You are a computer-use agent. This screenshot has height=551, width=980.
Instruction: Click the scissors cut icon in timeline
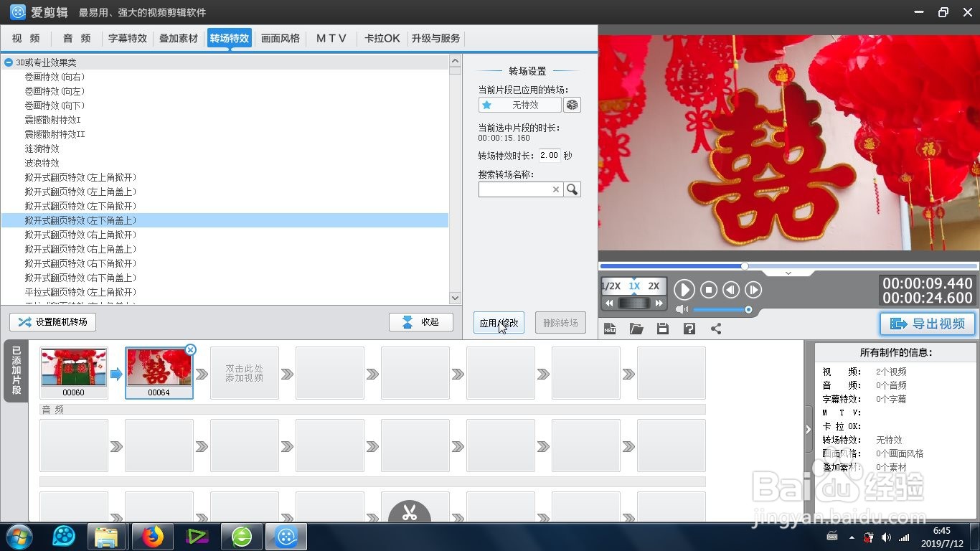[410, 512]
